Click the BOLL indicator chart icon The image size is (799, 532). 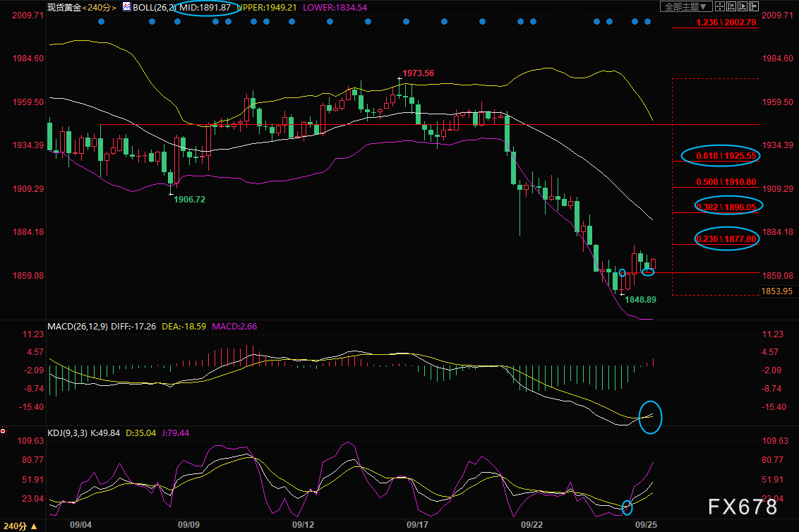(x=126, y=6)
